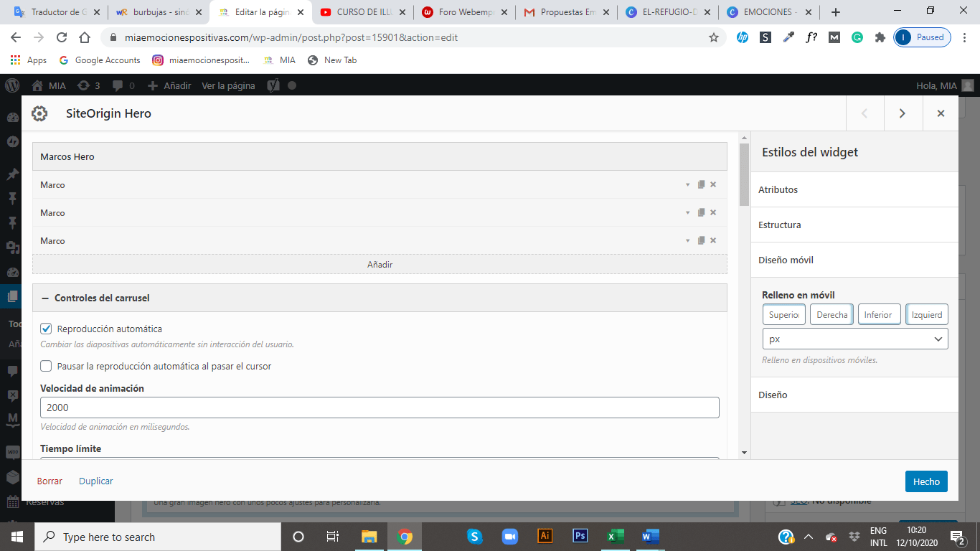
Task: Go to the previous widget arrow
Action: coord(864,113)
